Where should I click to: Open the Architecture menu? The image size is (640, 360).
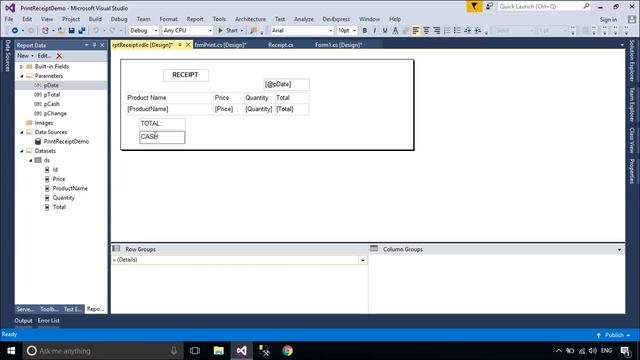(x=250, y=19)
